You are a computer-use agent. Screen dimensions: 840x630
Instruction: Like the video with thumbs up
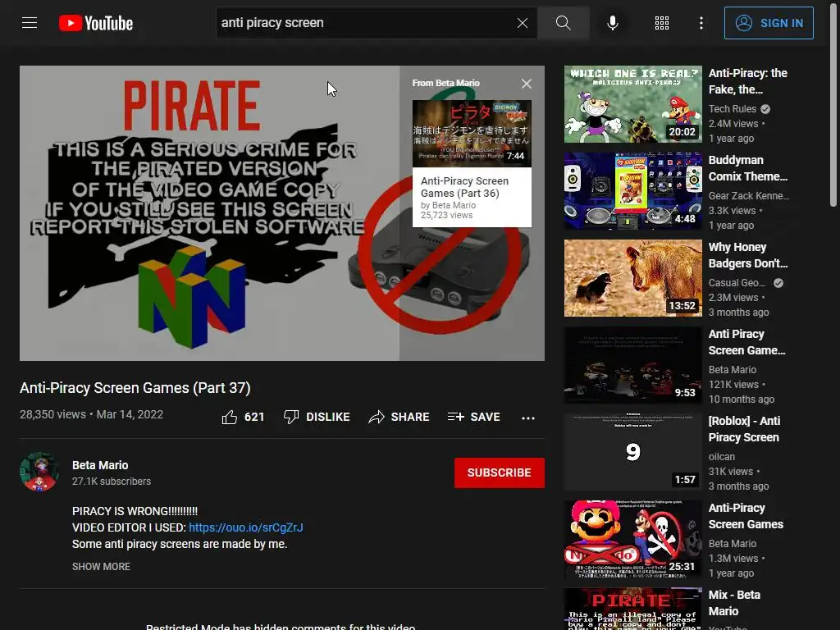click(x=230, y=417)
